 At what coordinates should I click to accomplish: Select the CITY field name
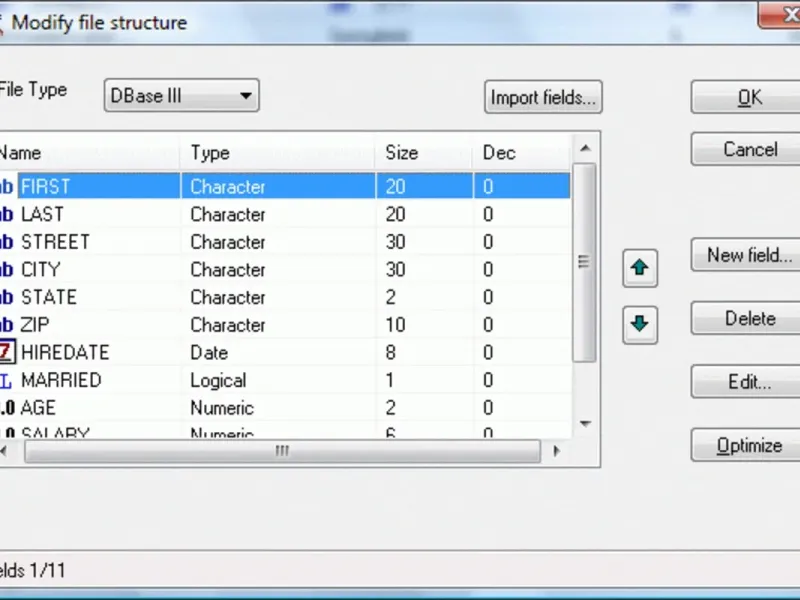pyautogui.click(x=41, y=269)
